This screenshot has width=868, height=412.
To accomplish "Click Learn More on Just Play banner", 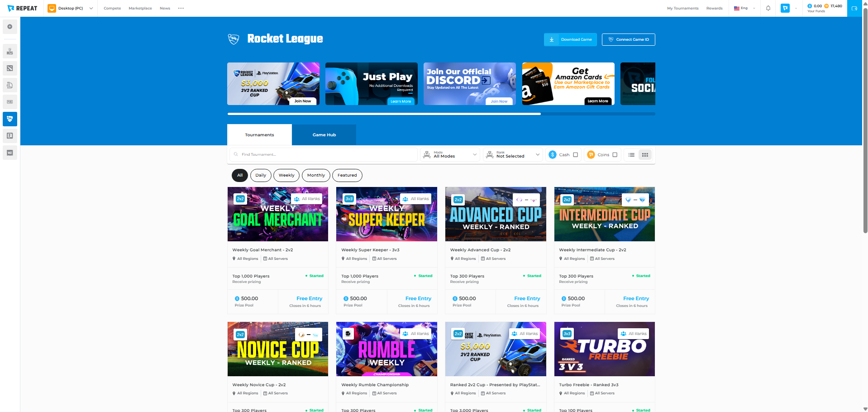I will tap(401, 101).
